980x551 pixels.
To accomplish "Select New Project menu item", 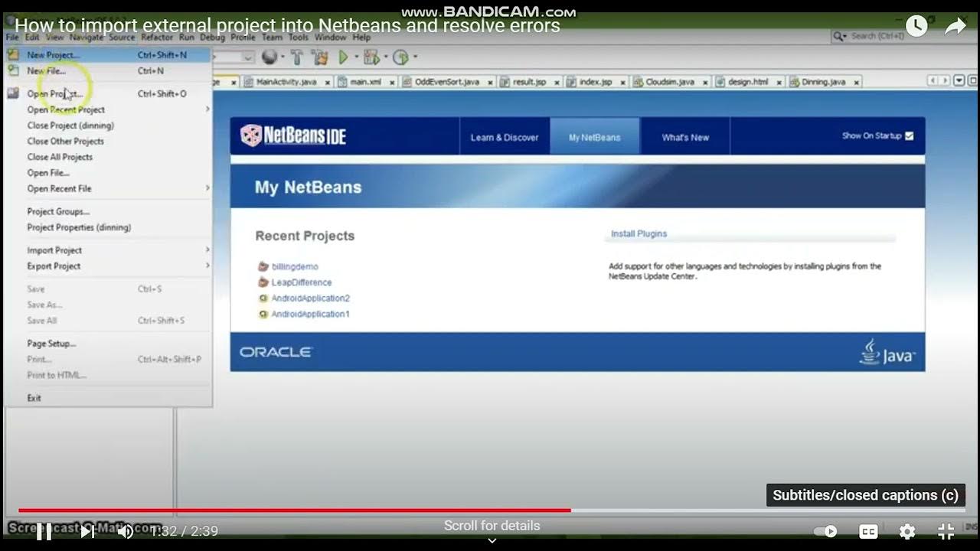I will (107, 55).
